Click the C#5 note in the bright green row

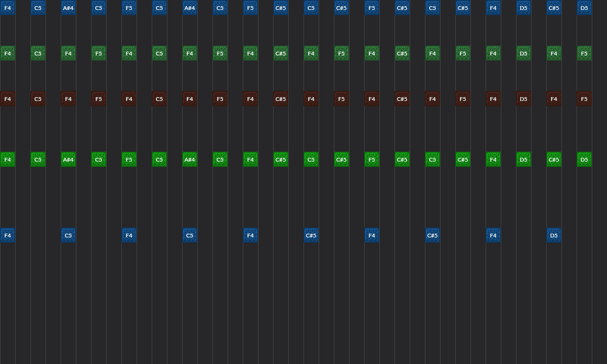pos(280,159)
